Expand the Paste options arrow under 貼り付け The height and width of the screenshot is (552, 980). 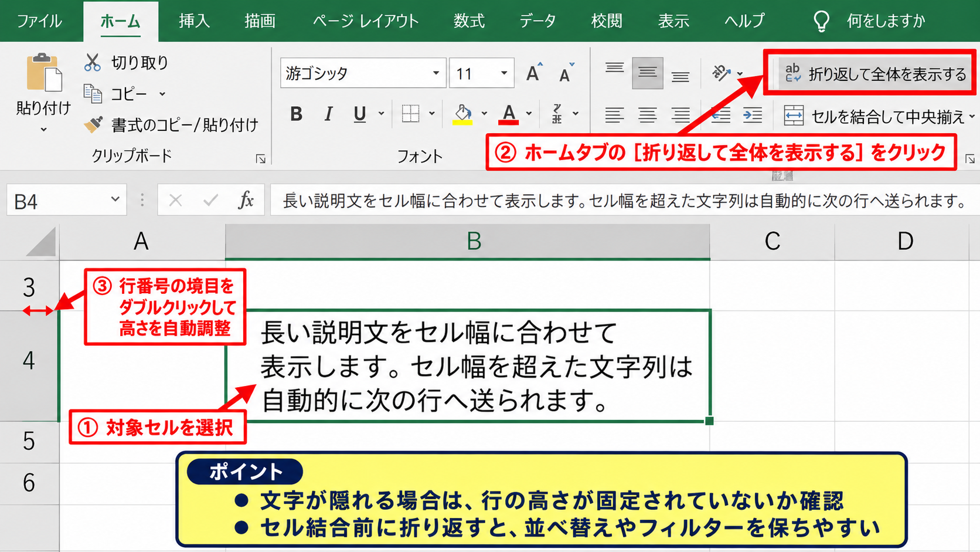pos(43,129)
